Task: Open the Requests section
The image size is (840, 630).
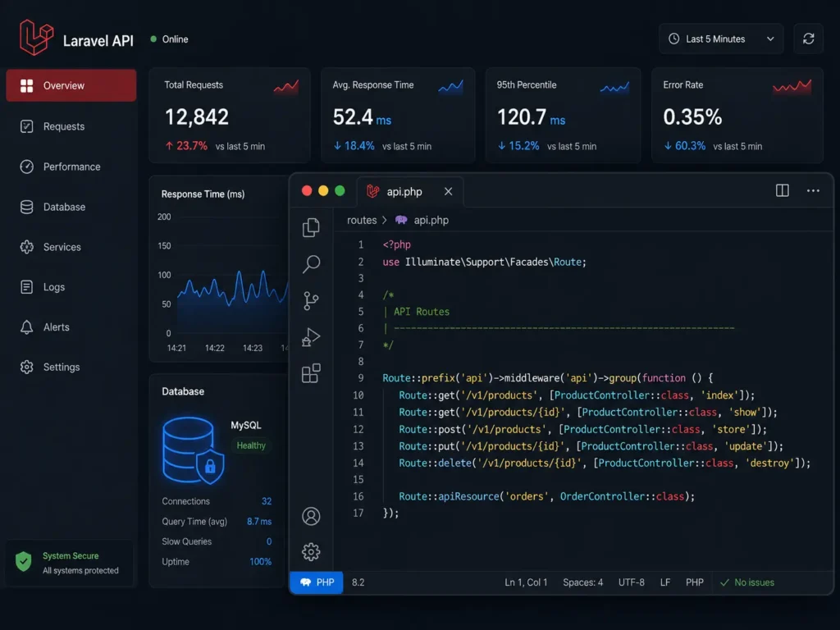Action: [71, 126]
